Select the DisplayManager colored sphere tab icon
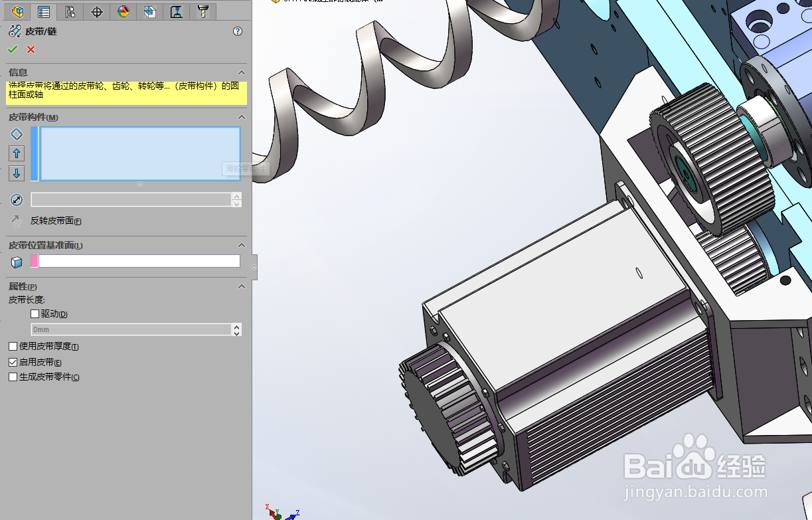 click(123, 11)
